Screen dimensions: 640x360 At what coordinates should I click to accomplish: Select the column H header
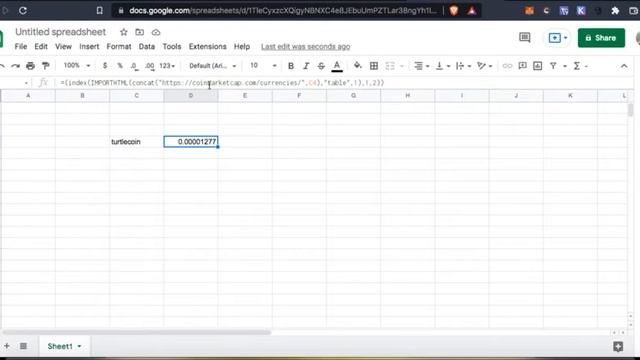click(407, 96)
